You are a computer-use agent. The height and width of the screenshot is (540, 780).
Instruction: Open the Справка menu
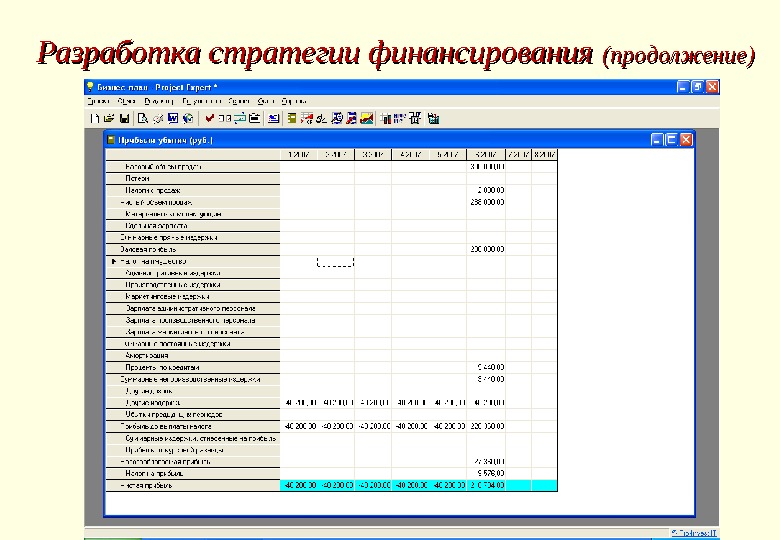click(293, 101)
